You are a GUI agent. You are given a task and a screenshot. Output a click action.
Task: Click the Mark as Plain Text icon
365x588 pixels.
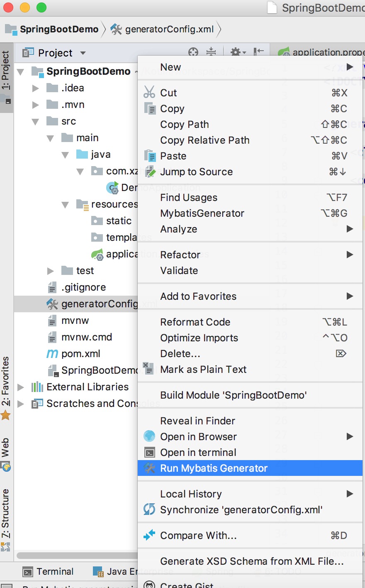pos(148,368)
